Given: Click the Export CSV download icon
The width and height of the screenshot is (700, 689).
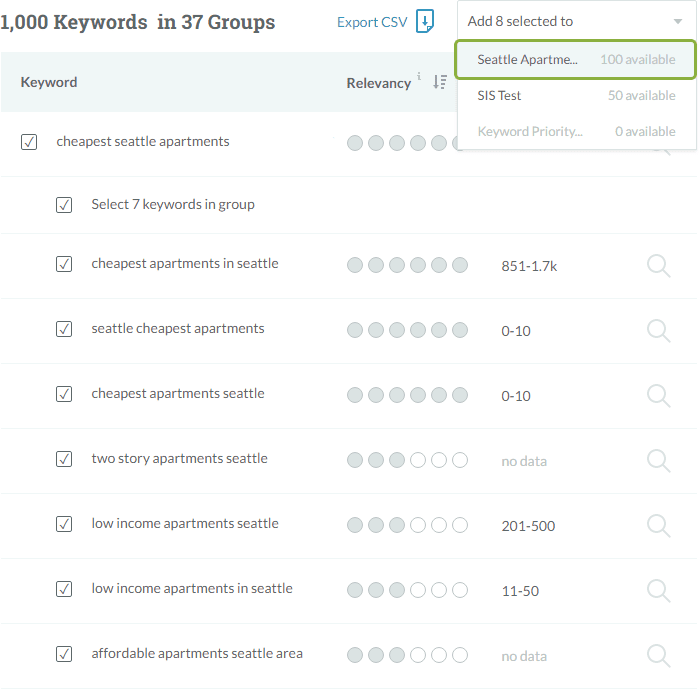Looking at the screenshot, I should [x=425, y=22].
